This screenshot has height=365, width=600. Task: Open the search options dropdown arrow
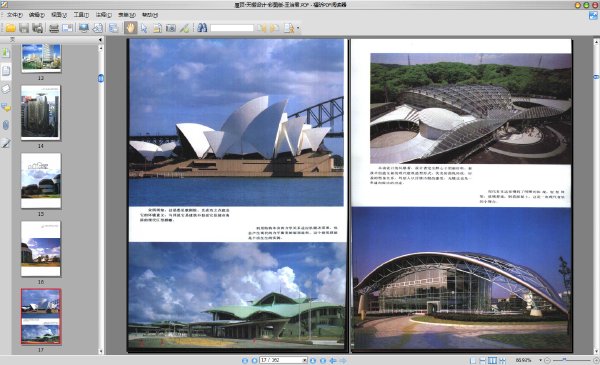point(298,28)
